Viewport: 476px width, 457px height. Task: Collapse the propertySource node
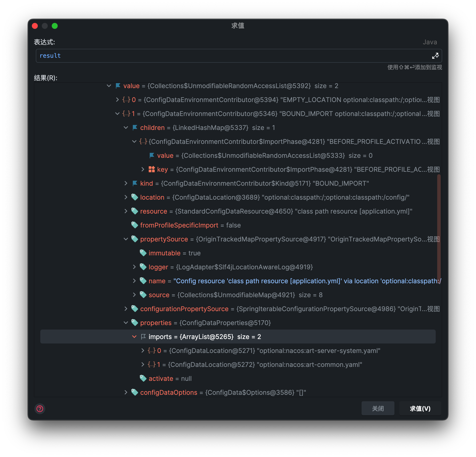(126, 239)
